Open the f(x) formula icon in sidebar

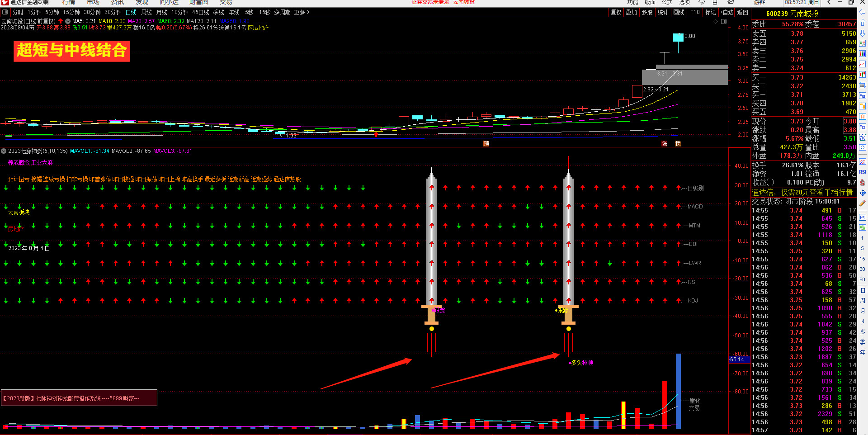[863, 137]
